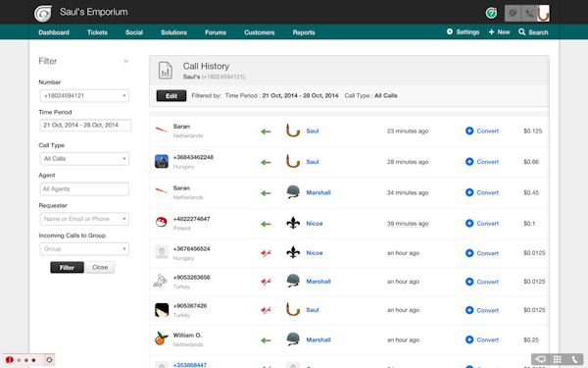588x368 pixels.
Task: Click Convert plus icon for the Poland call
Action: click(469, 223)
